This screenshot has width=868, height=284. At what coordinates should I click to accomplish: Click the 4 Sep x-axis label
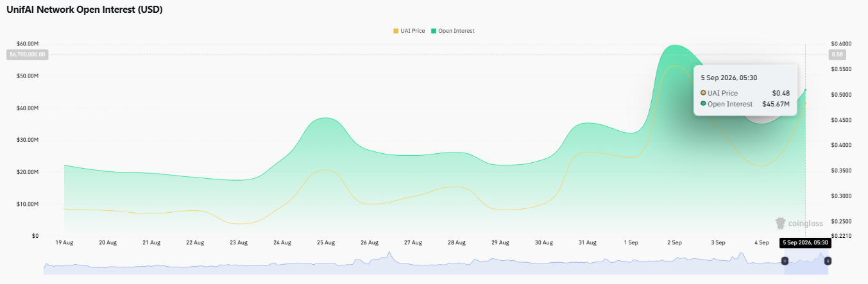[x=762, y=243]
